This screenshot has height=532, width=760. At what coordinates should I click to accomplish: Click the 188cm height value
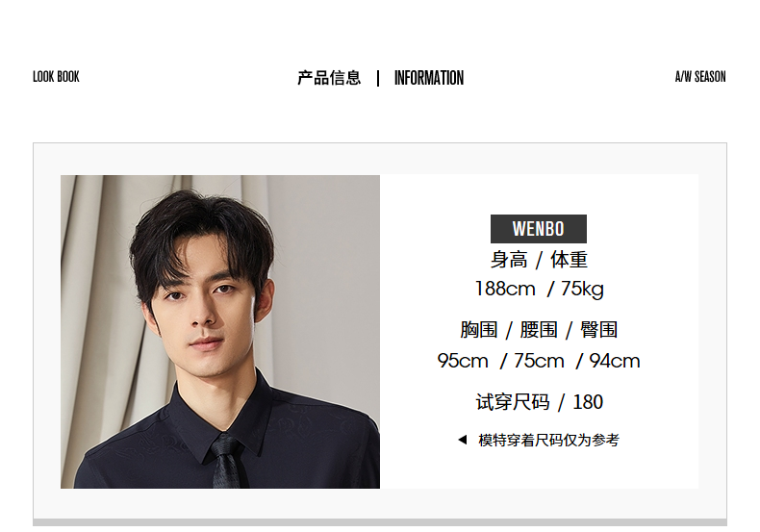[505, 289]
